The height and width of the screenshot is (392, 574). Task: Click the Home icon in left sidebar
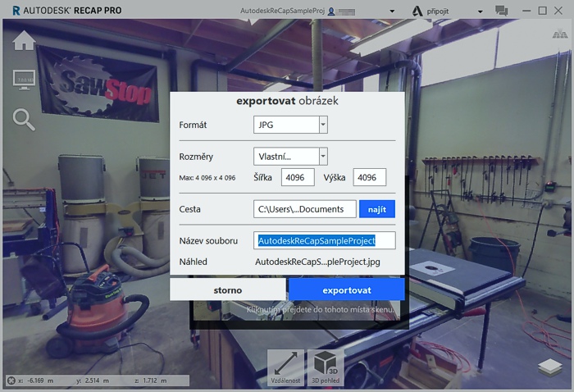(24, 40)
